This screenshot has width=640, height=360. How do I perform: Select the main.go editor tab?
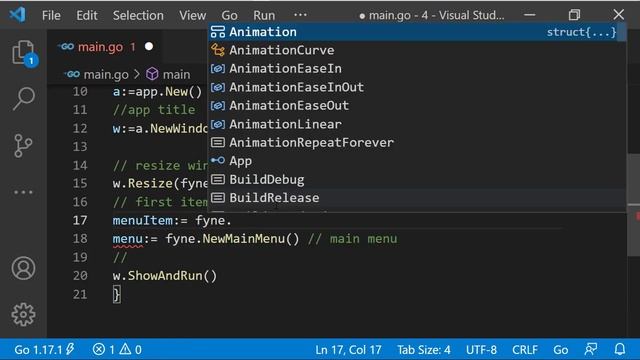pyautogui.click(x=104, y=47)
